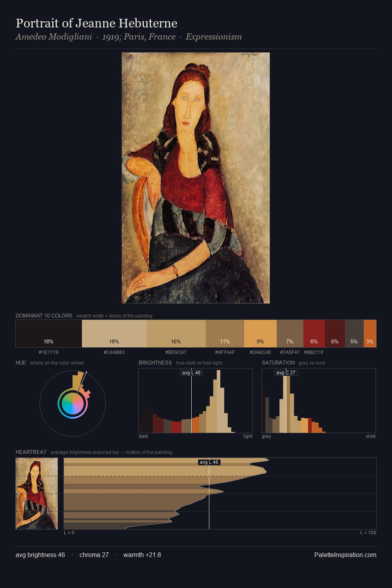Pick the light beige 18% swatch #C4AB83

[x=114, y=334]
